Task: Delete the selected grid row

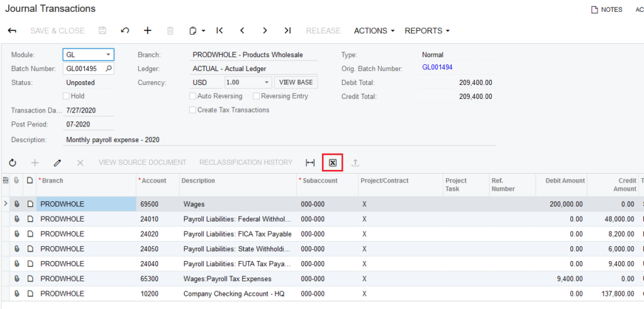Action: click(x=80, y=163)
